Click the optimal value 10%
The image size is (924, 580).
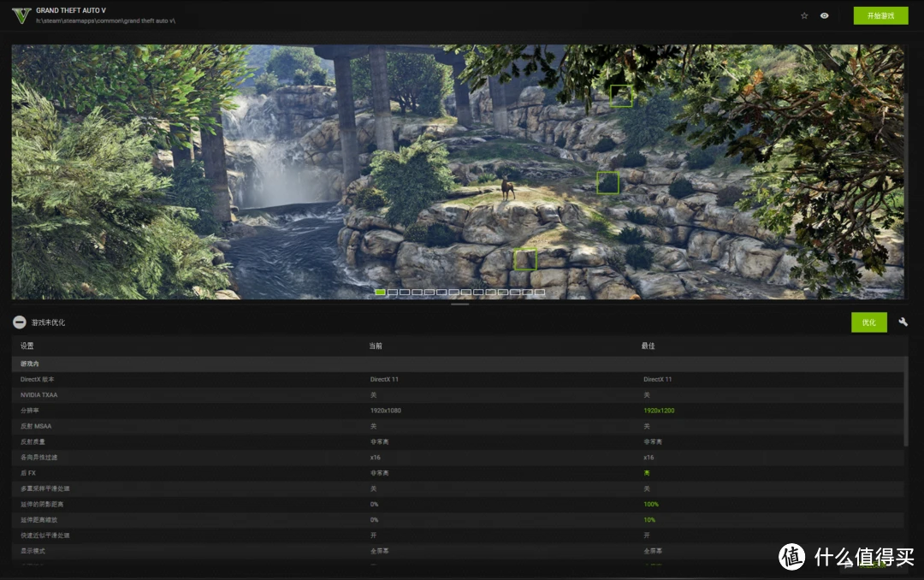coord(649,520)
